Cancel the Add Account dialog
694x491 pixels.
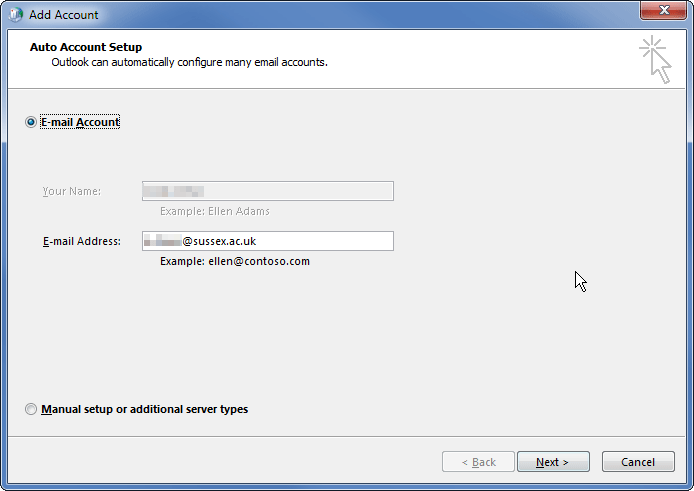click(x=638, y=462)
